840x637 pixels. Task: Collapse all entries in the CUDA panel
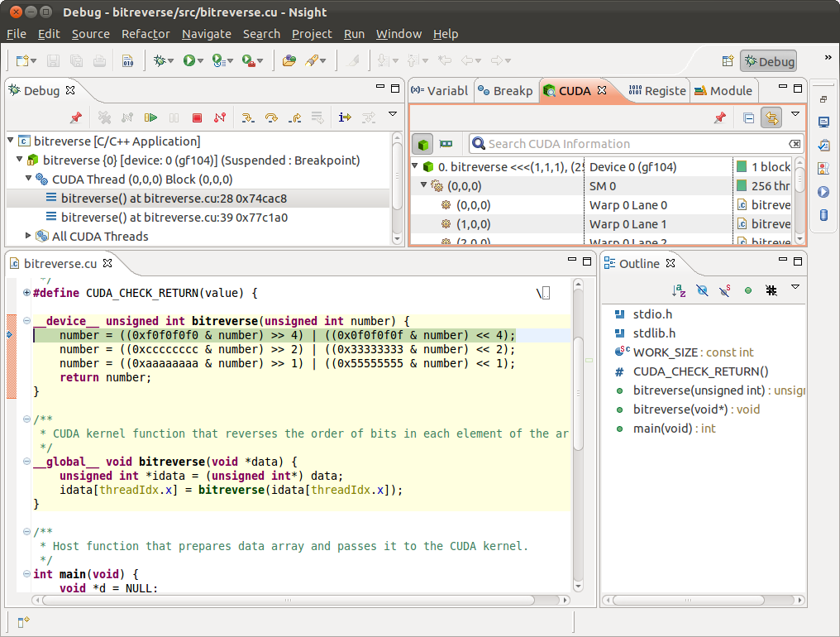point(748,117)
